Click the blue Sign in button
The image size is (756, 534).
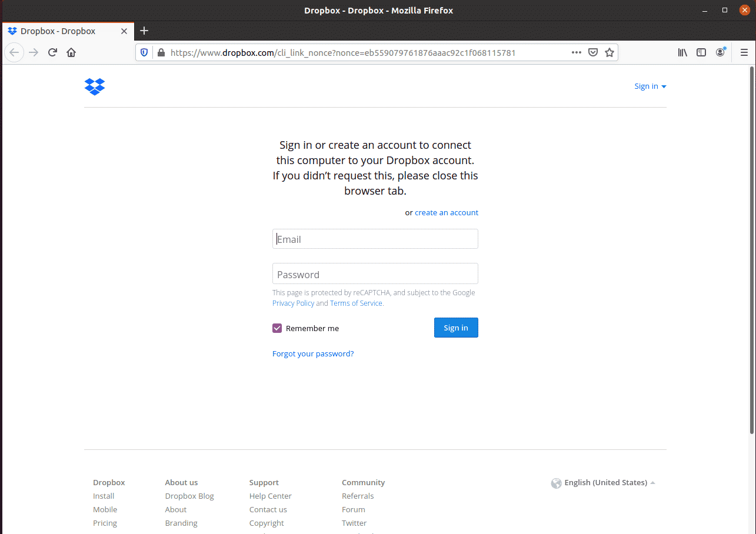click(x=456, y=328)
